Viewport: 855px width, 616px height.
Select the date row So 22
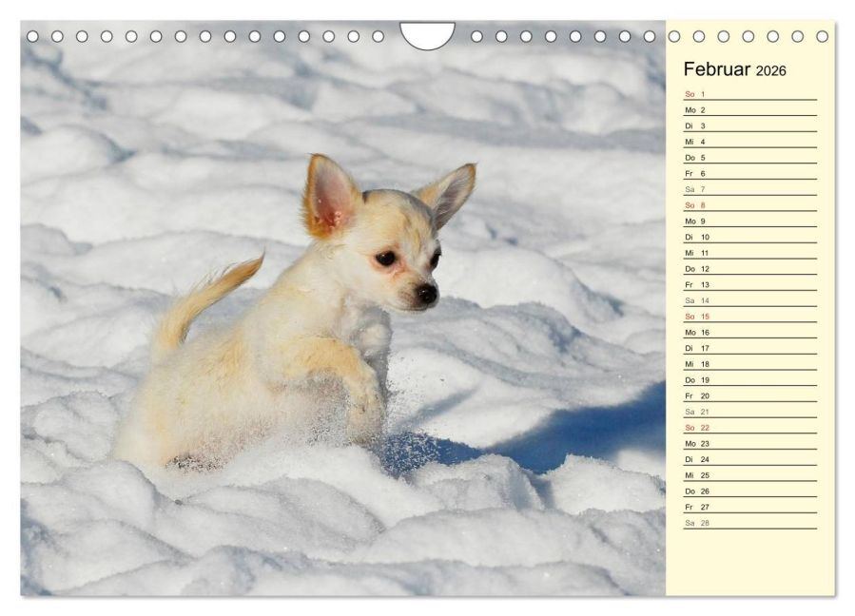click(750, 428)
